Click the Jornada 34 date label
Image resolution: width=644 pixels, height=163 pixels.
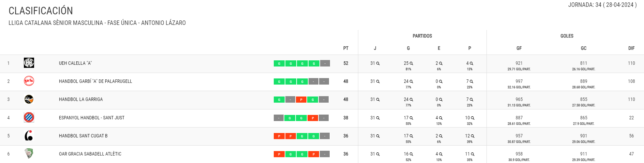pyautogui.click(x=602, y=5)
